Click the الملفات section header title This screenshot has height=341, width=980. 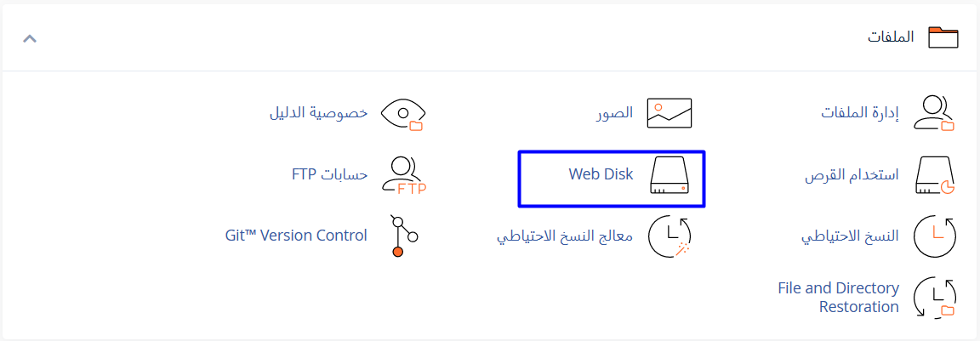coord(891,37)
